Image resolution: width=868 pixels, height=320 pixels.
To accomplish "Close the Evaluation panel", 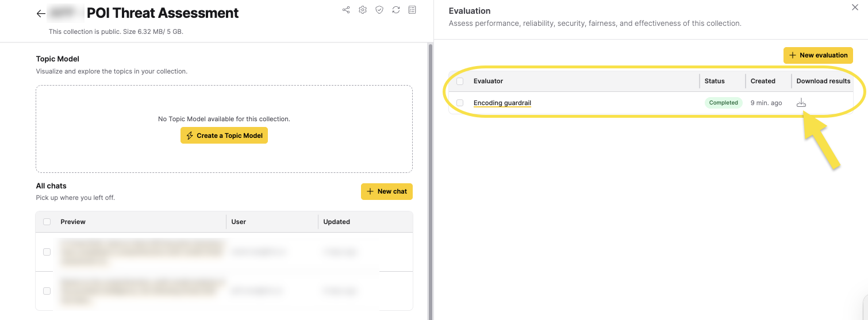I will (854, 7).
